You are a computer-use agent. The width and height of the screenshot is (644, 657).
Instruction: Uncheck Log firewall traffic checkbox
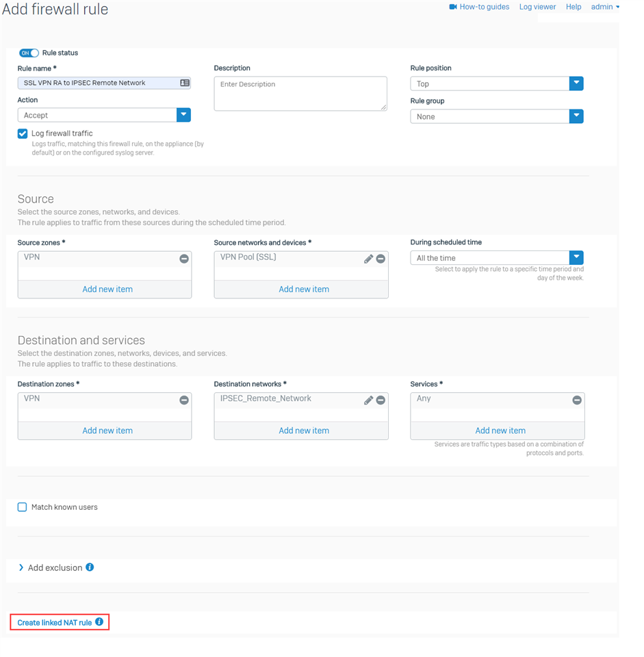pos(22,133)
